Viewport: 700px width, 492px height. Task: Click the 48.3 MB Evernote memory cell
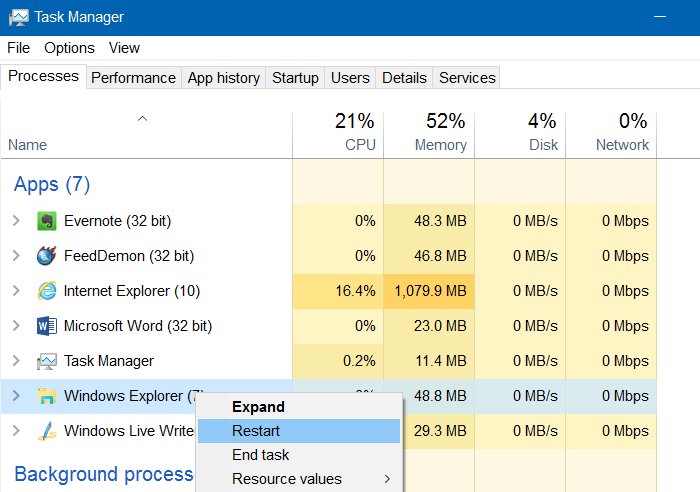pos(429,221)
